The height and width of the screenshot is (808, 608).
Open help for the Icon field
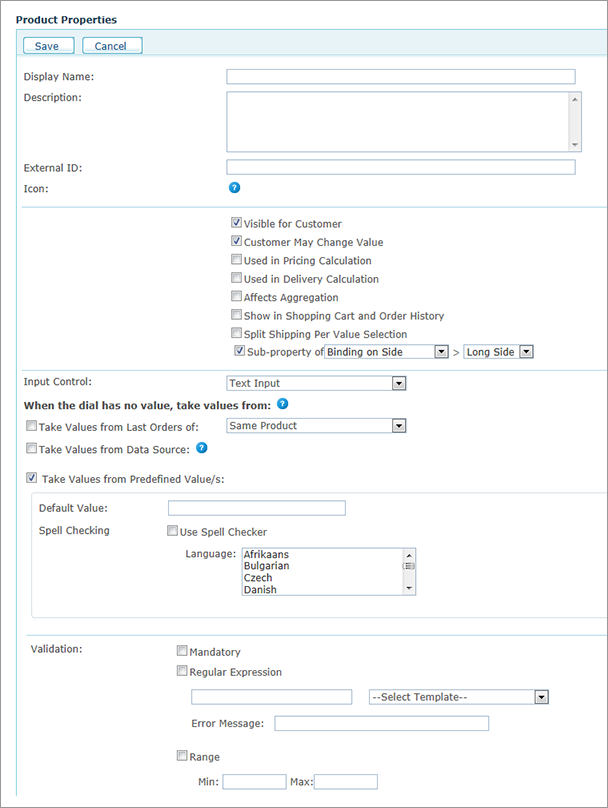(x=234, y=187)
